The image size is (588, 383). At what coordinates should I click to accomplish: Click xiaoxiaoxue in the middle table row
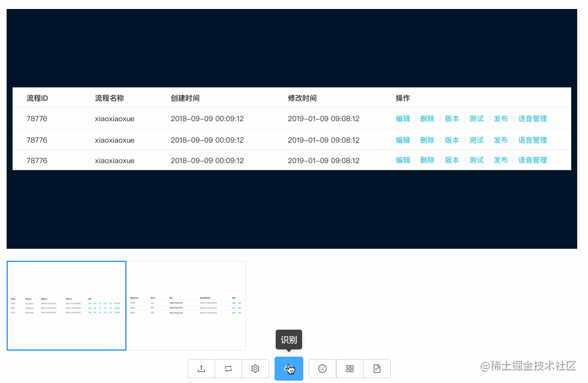(114, 140)
